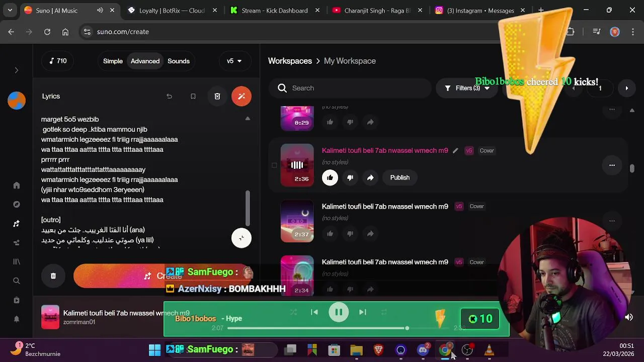Go to next workspace page arrow

(x=627, y=88)
